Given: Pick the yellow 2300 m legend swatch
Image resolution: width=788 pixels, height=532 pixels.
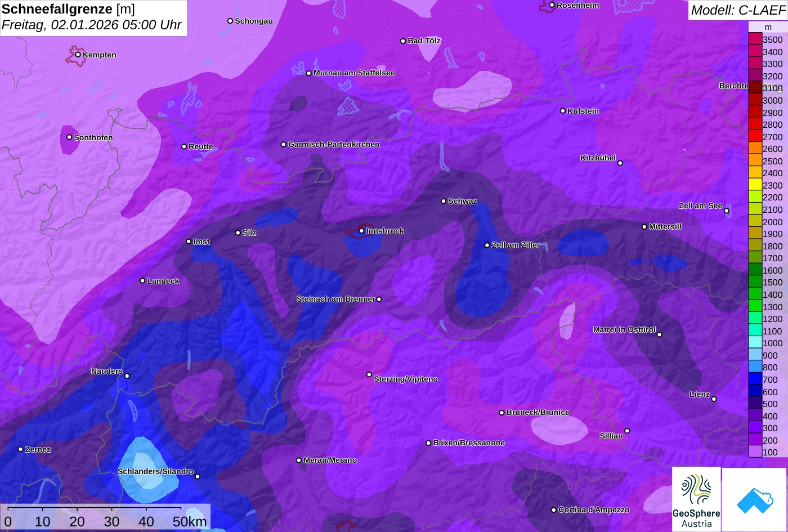Looking at the screenshot, I should [755, 185].
